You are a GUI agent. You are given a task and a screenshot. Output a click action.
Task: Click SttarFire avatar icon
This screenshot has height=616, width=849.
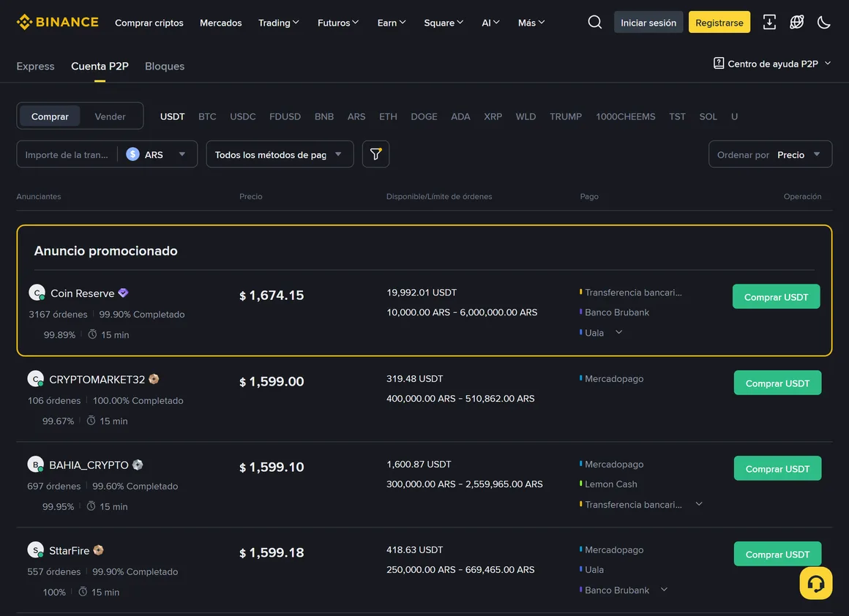click(x=36, y=550)
